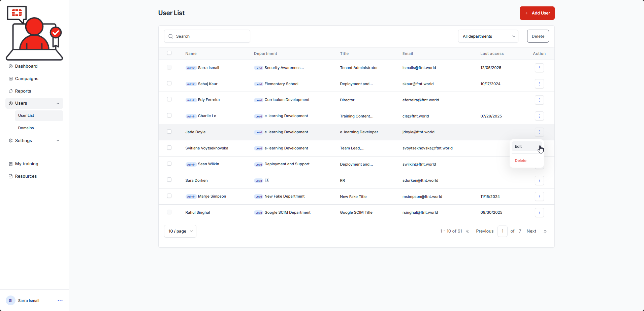Choose Delete from the row context menu
This screenshot has width=644, height=311.
[527, 161]
